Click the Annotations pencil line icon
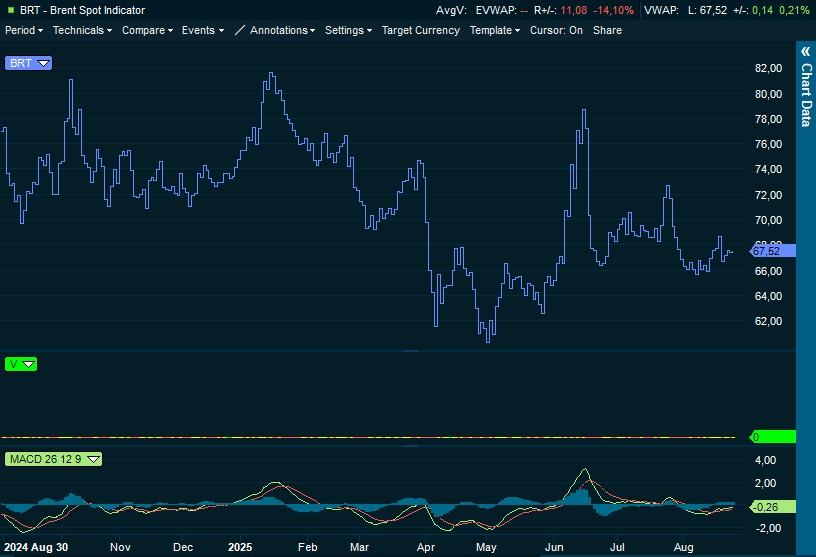Image resolution: width=816 pixels, height=557 pixels. pos(240,30)
